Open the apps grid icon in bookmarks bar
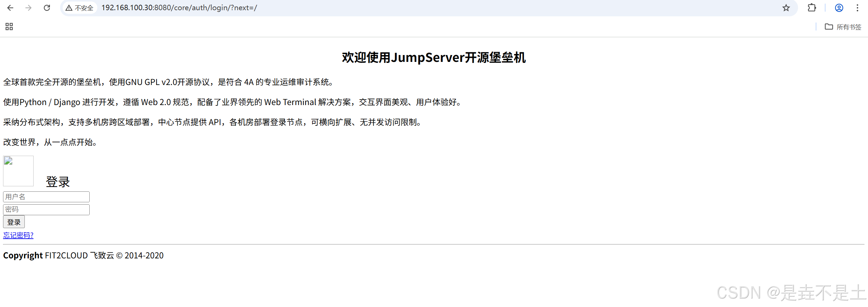Screen dimensions: 868x307 pos(9,27)
